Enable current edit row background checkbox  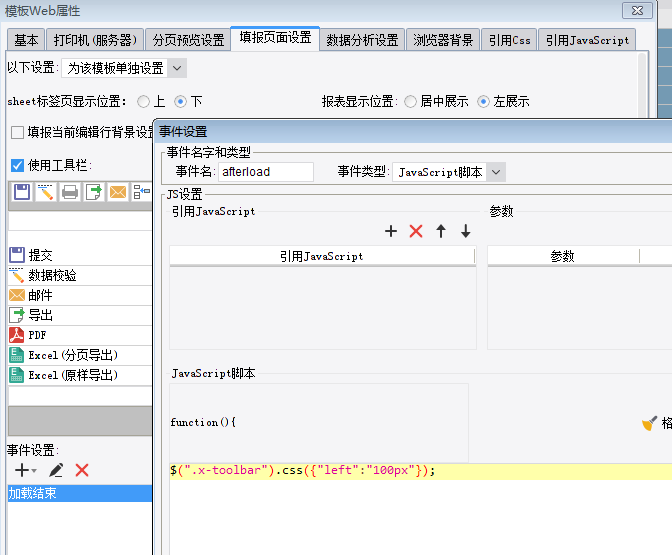point(17,132)
